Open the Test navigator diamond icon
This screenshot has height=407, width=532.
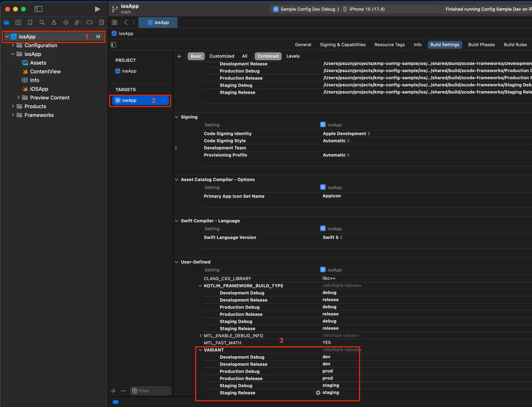coord(66,23)
